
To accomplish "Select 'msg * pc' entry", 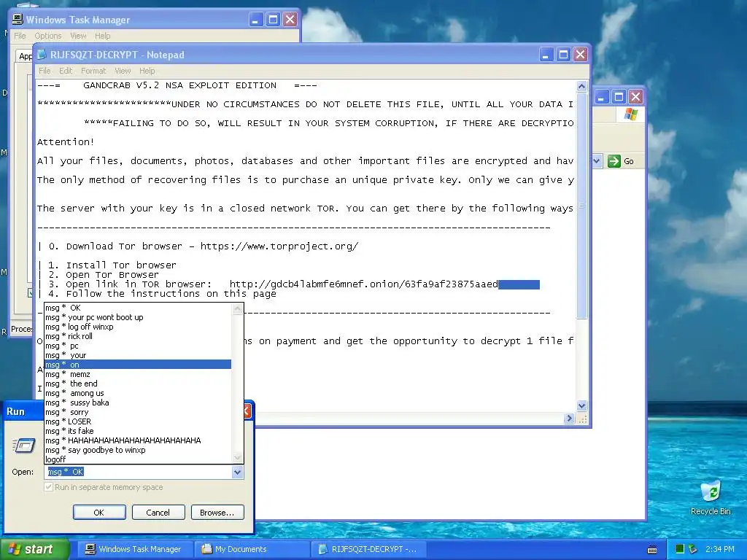I will pos(138,346).
